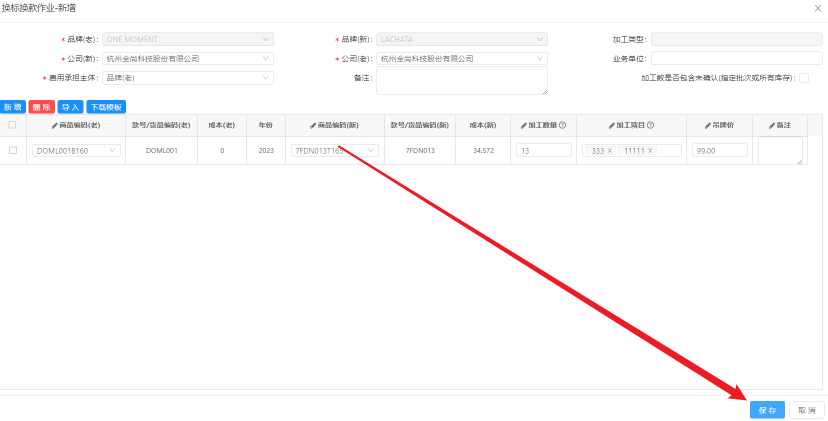This screenshot has height=421, width=828.
Task: Click the red 删除 button
Action: (x=42, y=106)
